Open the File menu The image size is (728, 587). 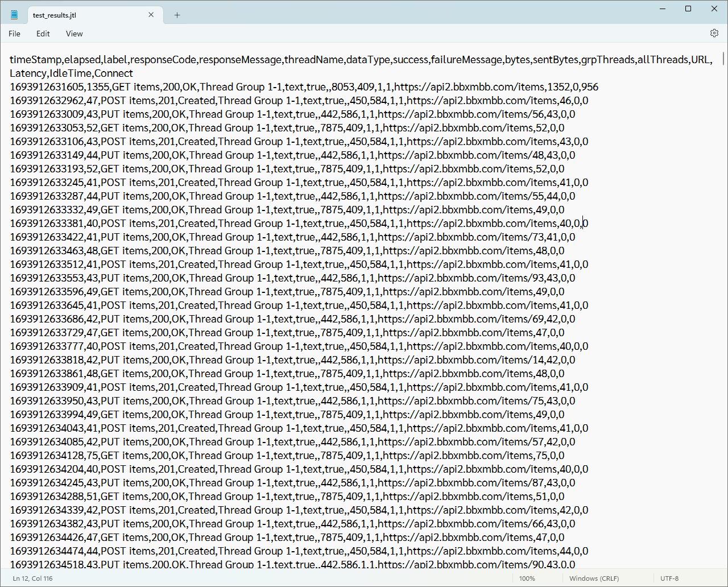click(14, 34)
